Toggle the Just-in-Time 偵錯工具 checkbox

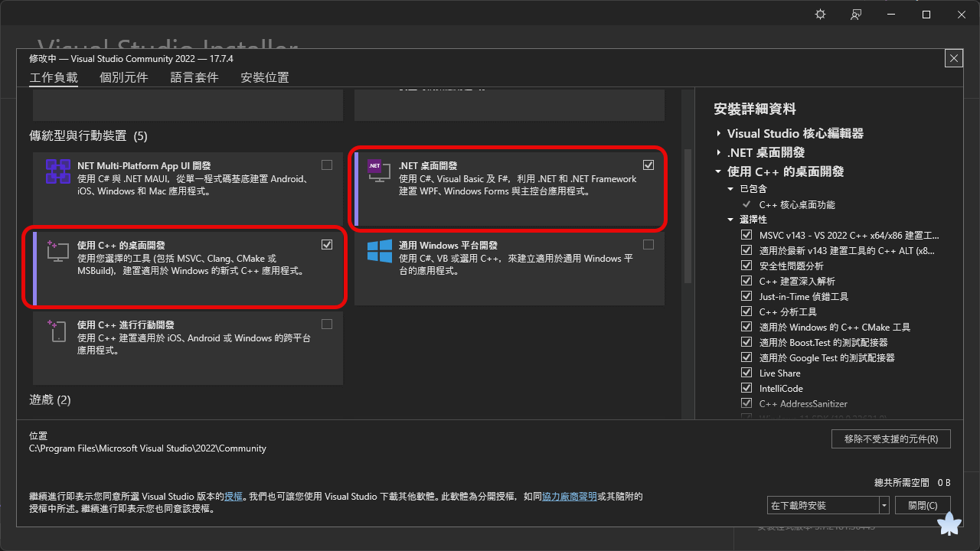coord(746,296)
